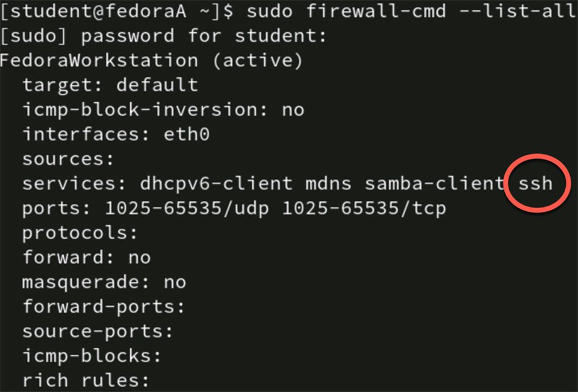Click the FedoraWorkstation (active) zone line

[x=151, y=60]
